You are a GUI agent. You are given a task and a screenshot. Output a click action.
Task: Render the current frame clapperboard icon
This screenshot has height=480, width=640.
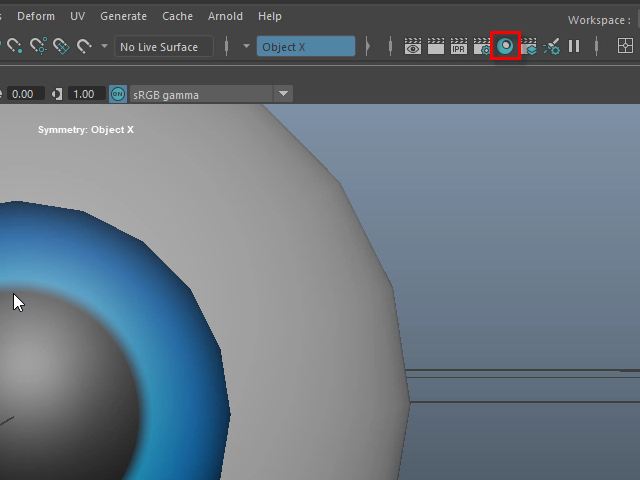[435, 46]
